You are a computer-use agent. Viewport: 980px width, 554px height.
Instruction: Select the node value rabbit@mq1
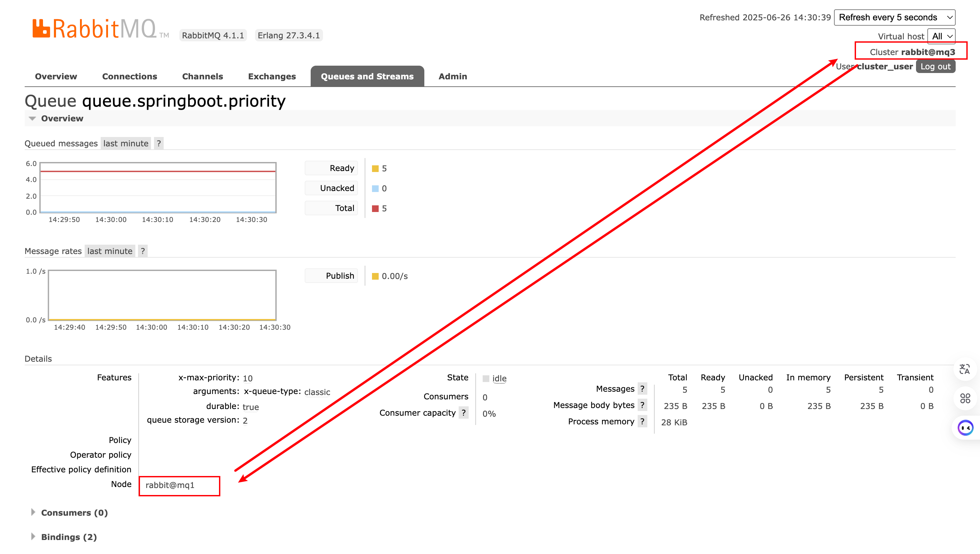[170, 485]
